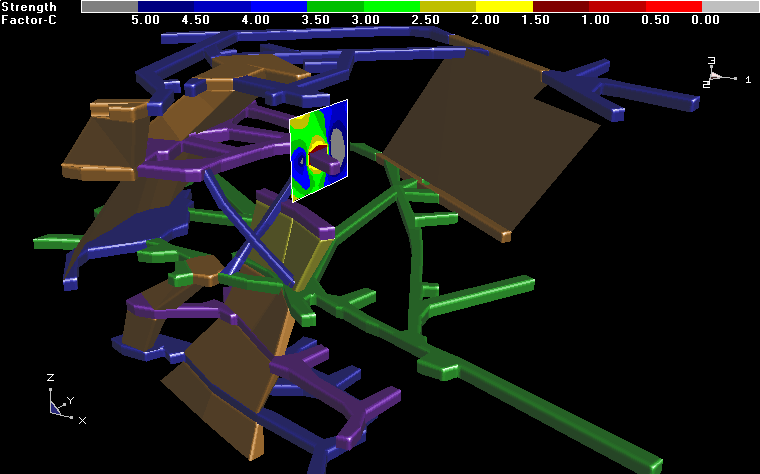Click the gray zone on the contour plane

click(x=338, y=146)
